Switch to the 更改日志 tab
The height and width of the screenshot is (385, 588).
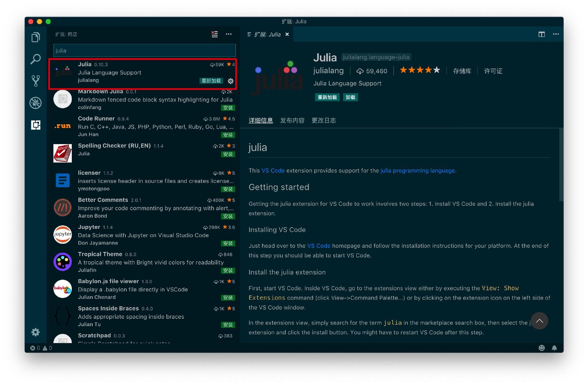pyautogui.click(x=324, y=121)
